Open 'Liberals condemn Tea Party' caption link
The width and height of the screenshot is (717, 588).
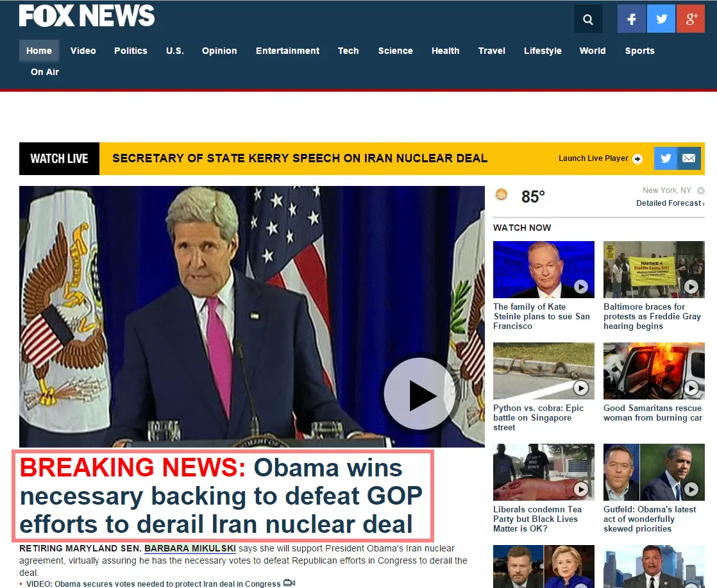coord(537,519)
